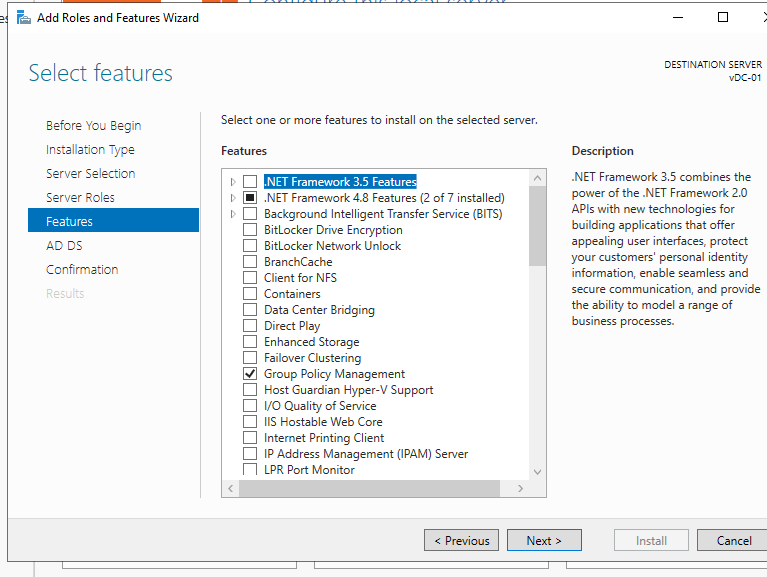This screenshot has width=767, height=577.
Task: Expand .NET Framework 4.8 Features node
Action: pos(233,198)
